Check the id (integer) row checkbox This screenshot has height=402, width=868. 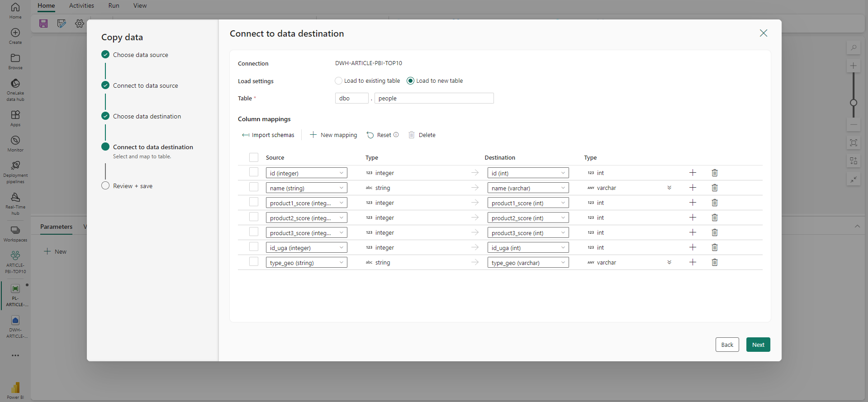point(254,172)
